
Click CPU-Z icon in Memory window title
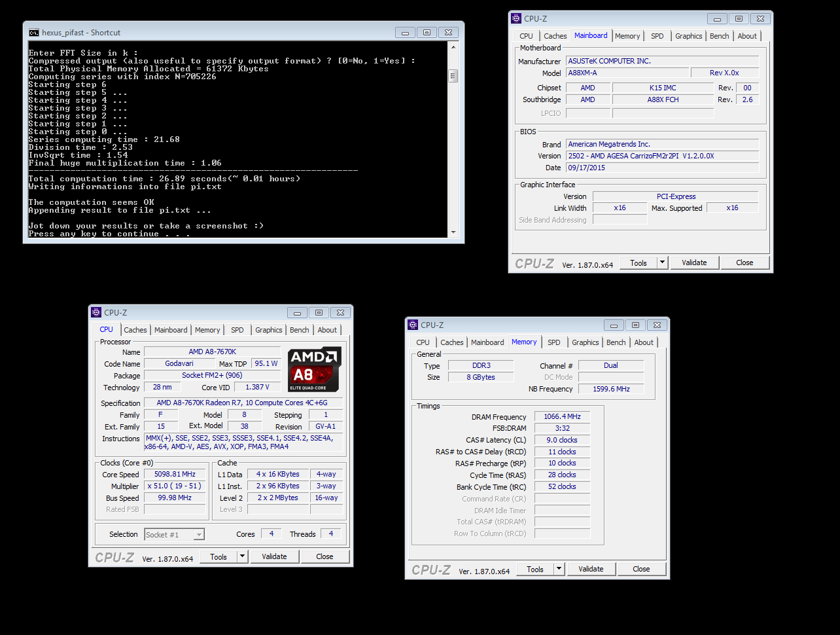(x=413, y=325)
